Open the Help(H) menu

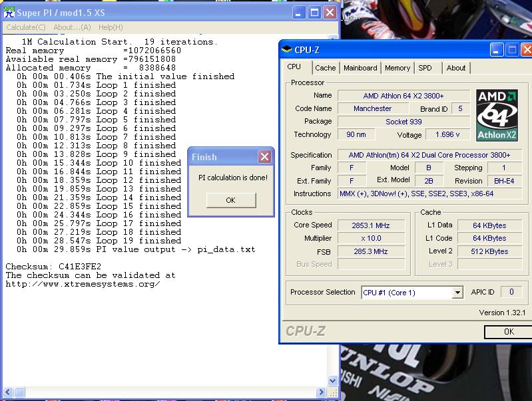click(x=111, y=27)
